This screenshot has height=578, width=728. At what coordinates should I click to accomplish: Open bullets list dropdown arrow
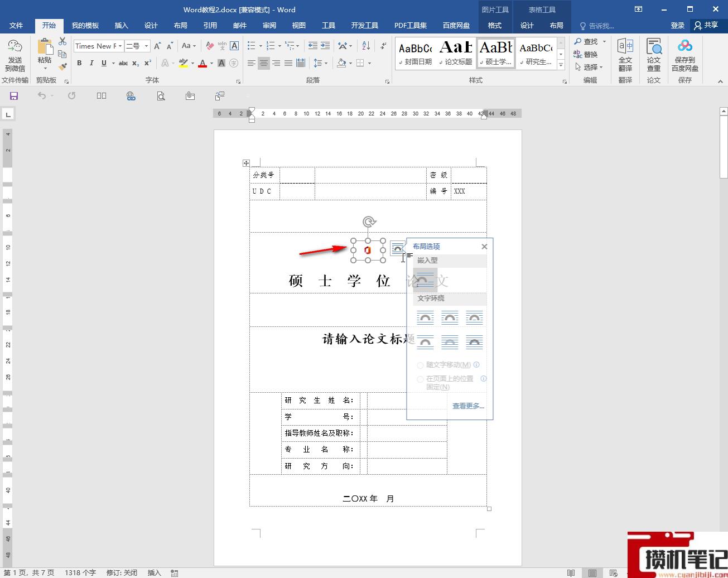(x=259, y=46)
